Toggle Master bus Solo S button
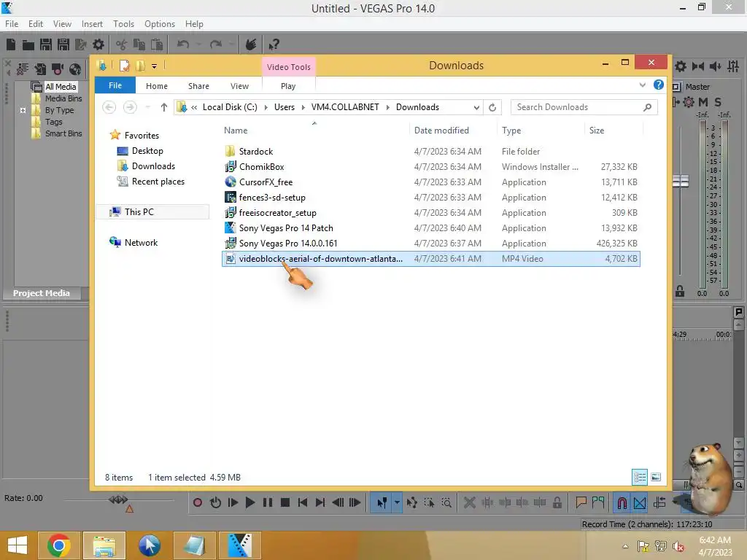 pyautogui.click(x=718, y=102)
